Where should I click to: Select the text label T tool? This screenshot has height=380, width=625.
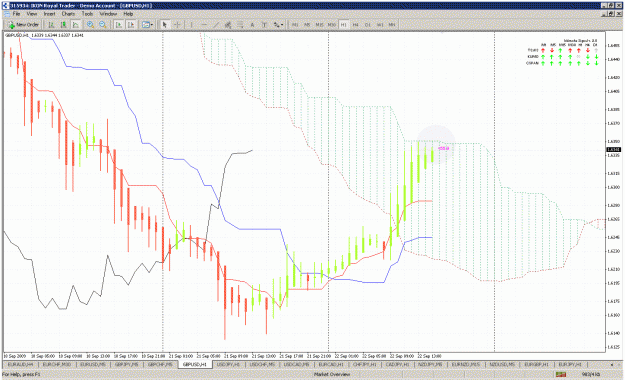point(264,25)
